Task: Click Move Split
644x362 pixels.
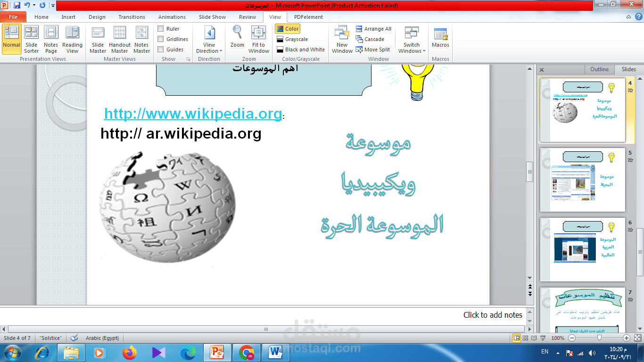Action: [373, 49]
